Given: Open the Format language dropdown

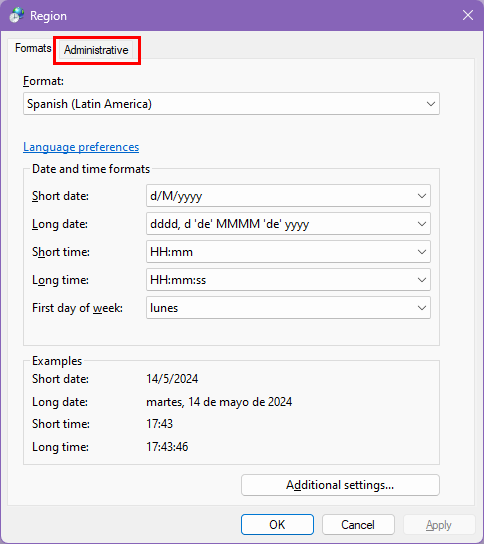Looking at the screenshot, I should pos(231,104).
